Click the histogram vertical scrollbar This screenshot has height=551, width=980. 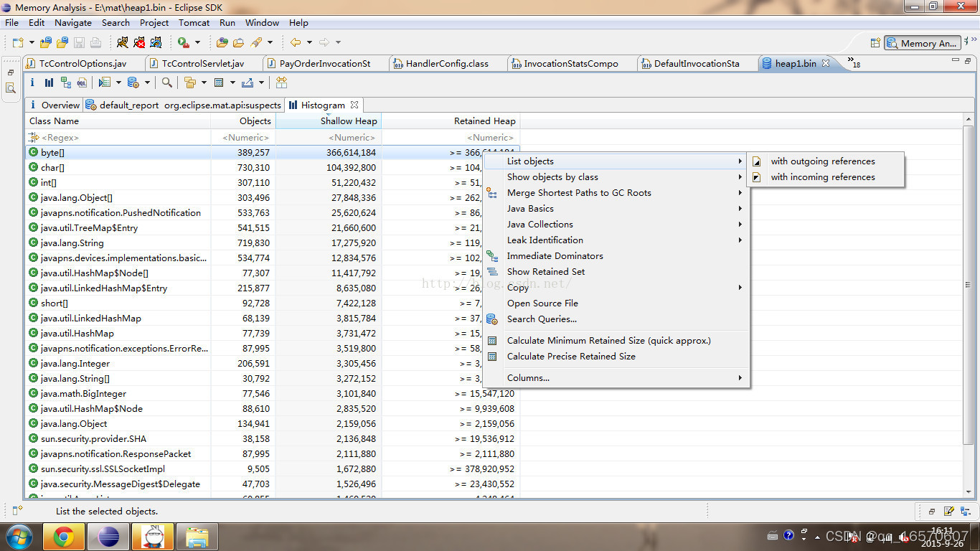969,285
